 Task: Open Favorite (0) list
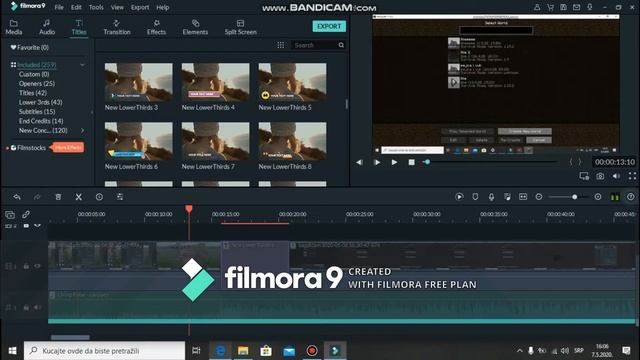[29, 47]
